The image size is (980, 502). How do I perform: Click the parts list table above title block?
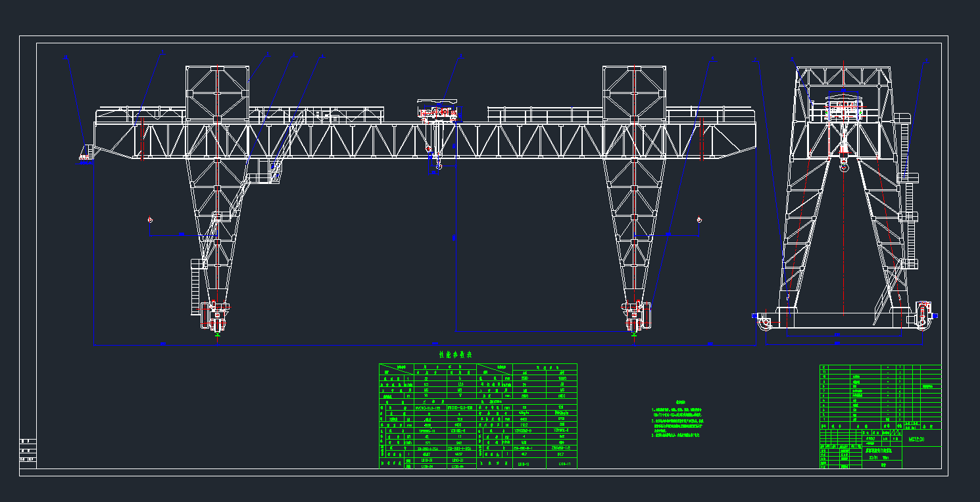(x=880, y=393)
